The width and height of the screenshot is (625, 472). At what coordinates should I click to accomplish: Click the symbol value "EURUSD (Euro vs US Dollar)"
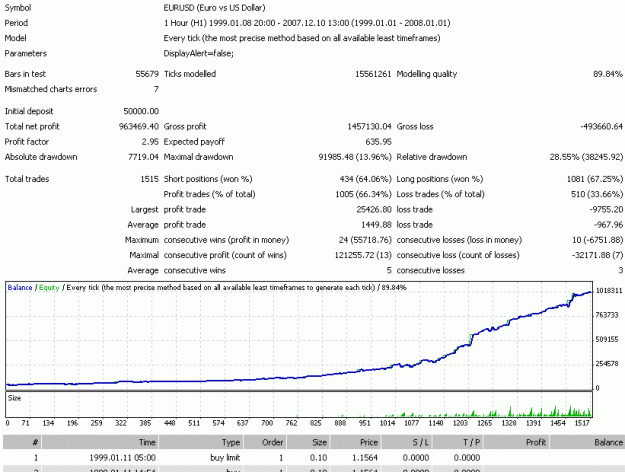tap(214, 8)
